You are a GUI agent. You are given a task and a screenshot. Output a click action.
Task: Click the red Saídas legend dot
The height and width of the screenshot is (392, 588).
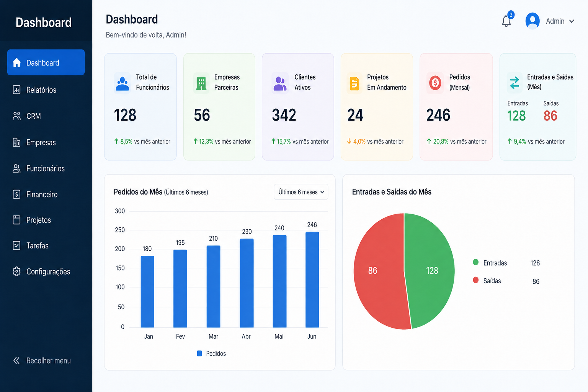(x=476, y=280)
